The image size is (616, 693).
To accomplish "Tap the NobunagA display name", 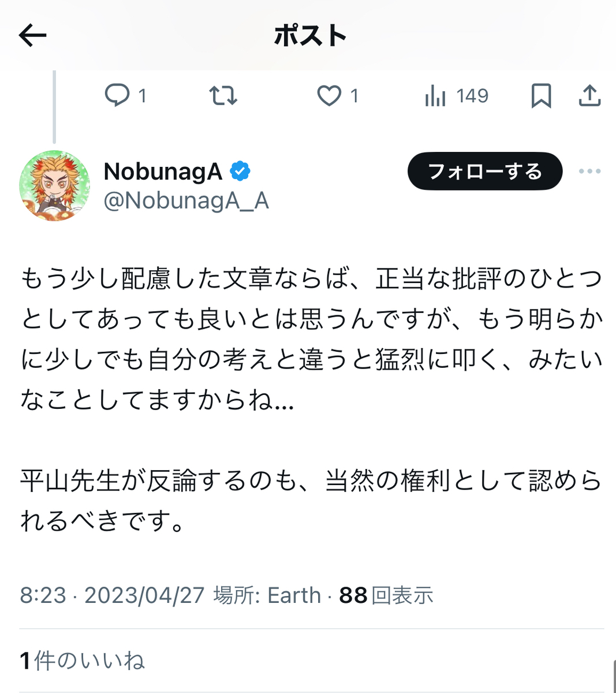I will click(163, 172).
